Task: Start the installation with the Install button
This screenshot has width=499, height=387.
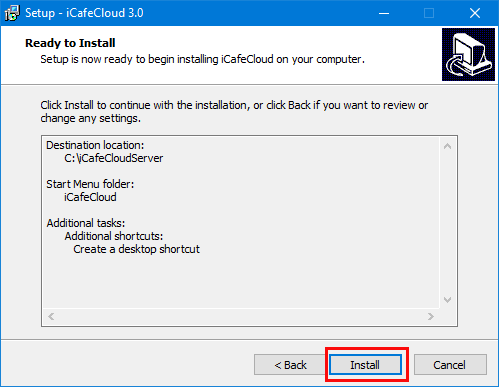Action: [x=365, y=365]
